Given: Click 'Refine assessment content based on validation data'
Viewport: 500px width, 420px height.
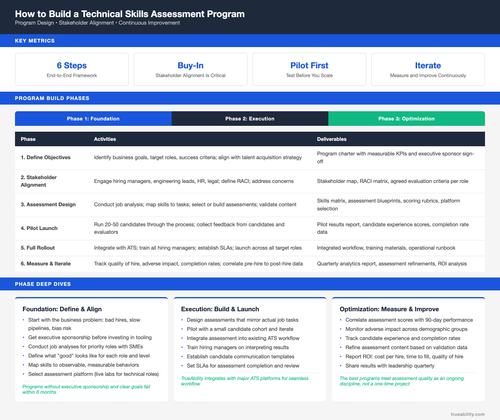Looking at the screenshot, I should [x=406, y=347].
